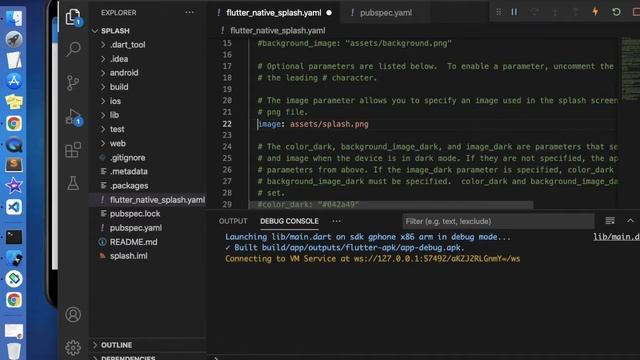Click the word wrap icon in debug console

pos(610,221)
